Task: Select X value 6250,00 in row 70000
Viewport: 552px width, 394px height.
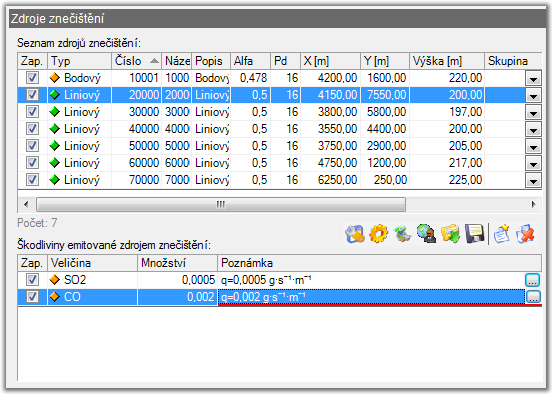Action: (x=330, y=180)
